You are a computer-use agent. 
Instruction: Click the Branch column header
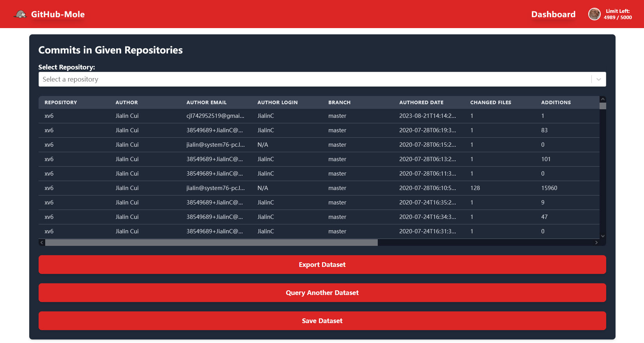(339, 103)
